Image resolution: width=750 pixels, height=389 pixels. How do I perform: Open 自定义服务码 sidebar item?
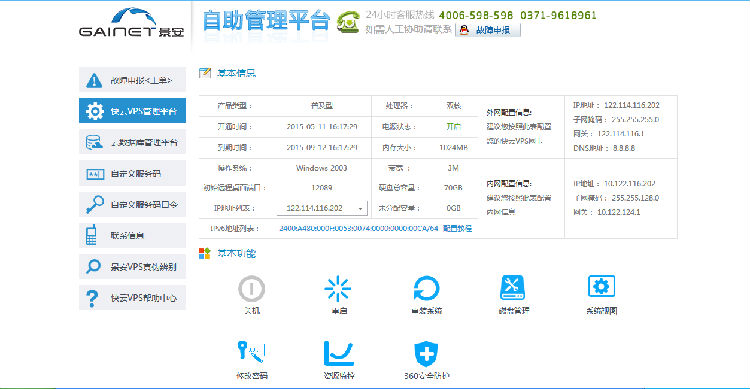tap(132, 173)
